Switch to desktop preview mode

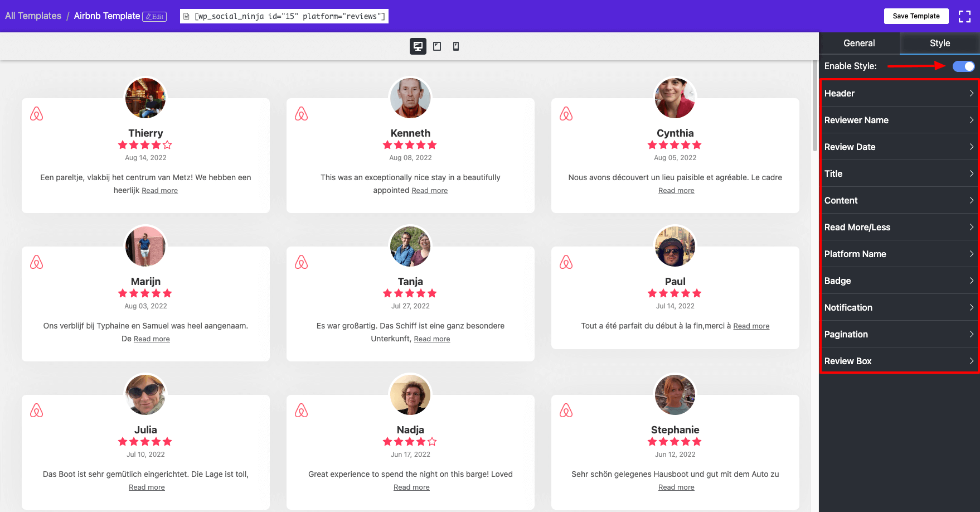click(417, 46)
